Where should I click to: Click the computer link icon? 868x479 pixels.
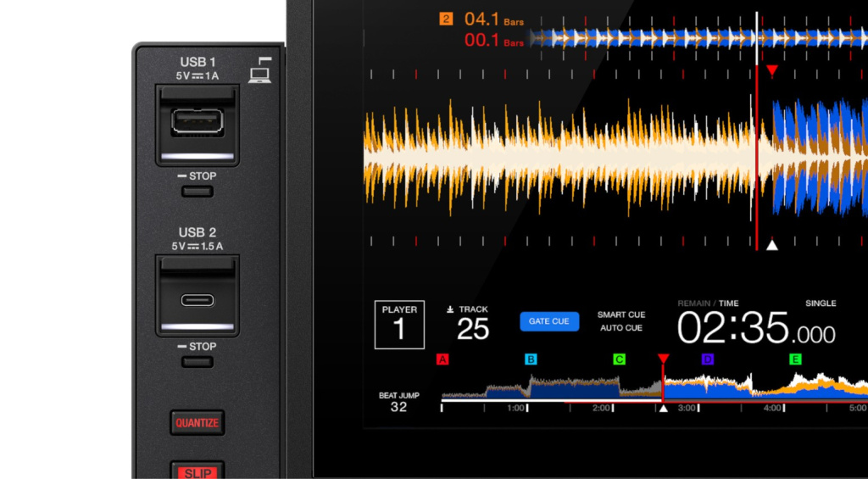click(x=259, y=70)
